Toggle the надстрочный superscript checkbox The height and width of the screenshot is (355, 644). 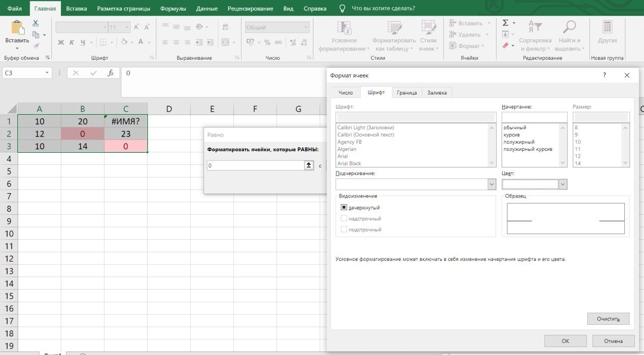point(344,218)
